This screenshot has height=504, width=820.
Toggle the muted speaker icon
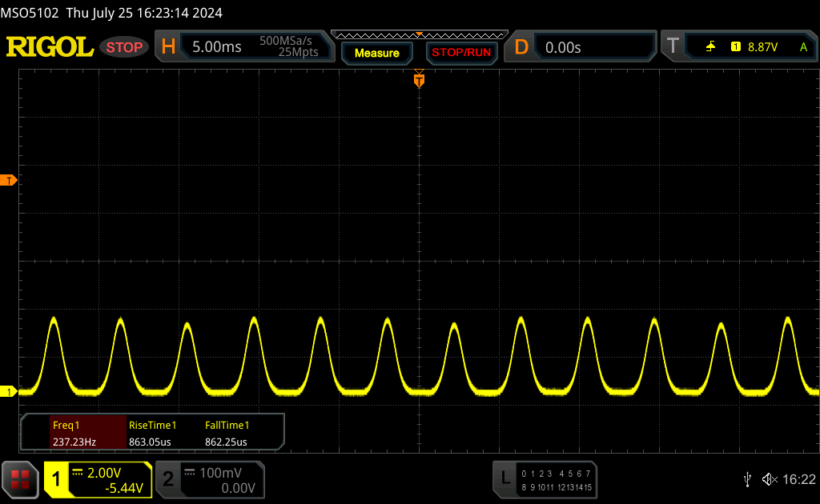pyautogui.click(x=770, y=479)
